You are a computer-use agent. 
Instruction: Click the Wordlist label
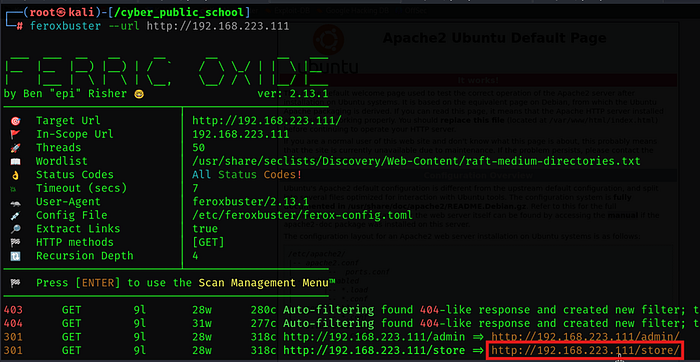pyautogui.click(x=62, y=162)
